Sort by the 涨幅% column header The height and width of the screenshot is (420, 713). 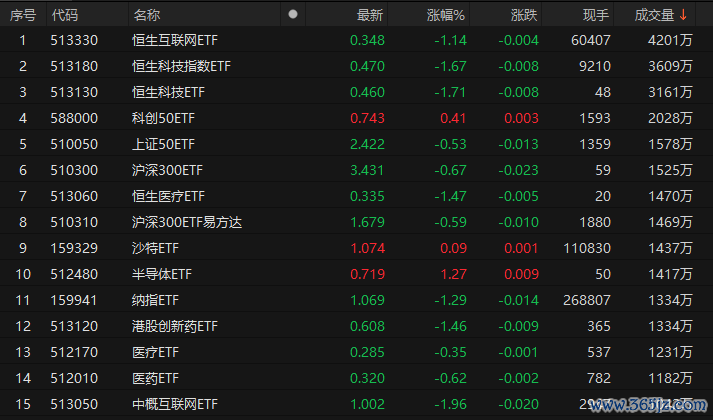[446, 15]
